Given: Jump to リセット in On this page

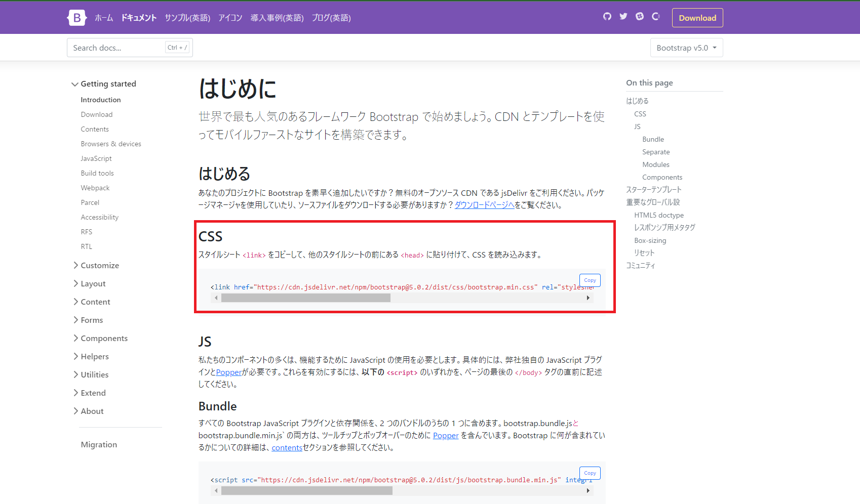Looking at the screenshot, I should [x=644, y=253].
